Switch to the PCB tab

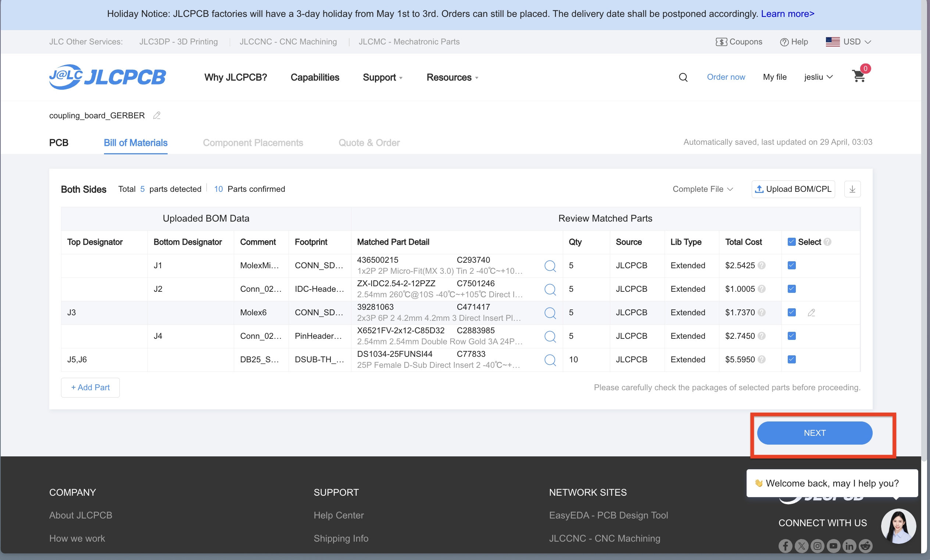click(x=59, y=143)
